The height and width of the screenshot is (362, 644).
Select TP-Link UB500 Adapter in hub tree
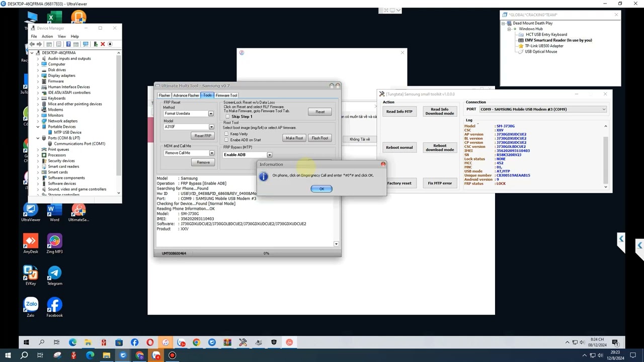point(544,46)
